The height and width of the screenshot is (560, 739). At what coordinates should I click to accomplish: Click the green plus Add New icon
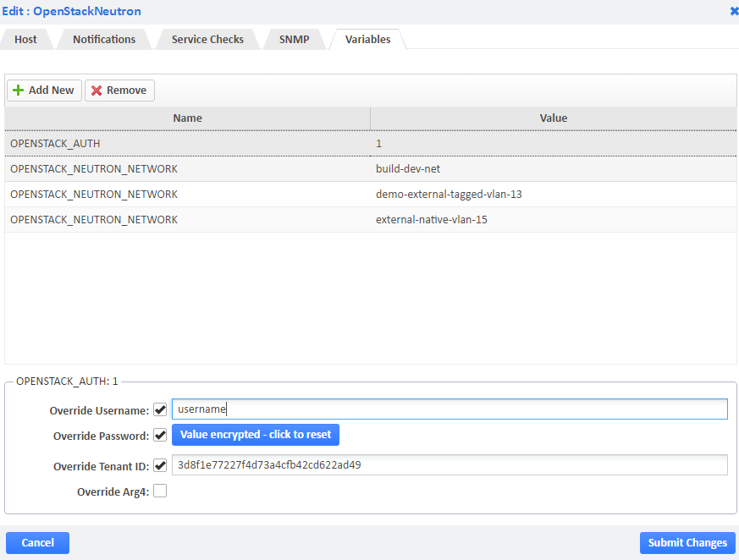click(x=19, y=90)
